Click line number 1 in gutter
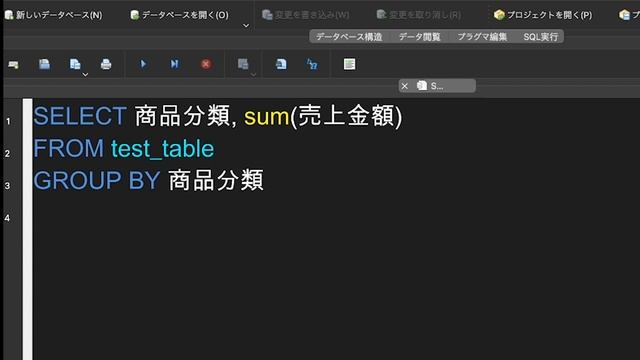 coord(8,121)
